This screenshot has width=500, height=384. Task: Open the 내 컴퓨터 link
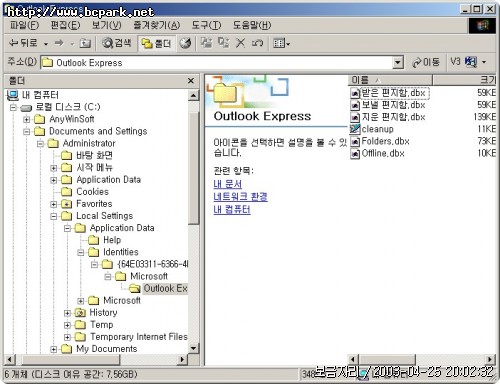(232, 209)
